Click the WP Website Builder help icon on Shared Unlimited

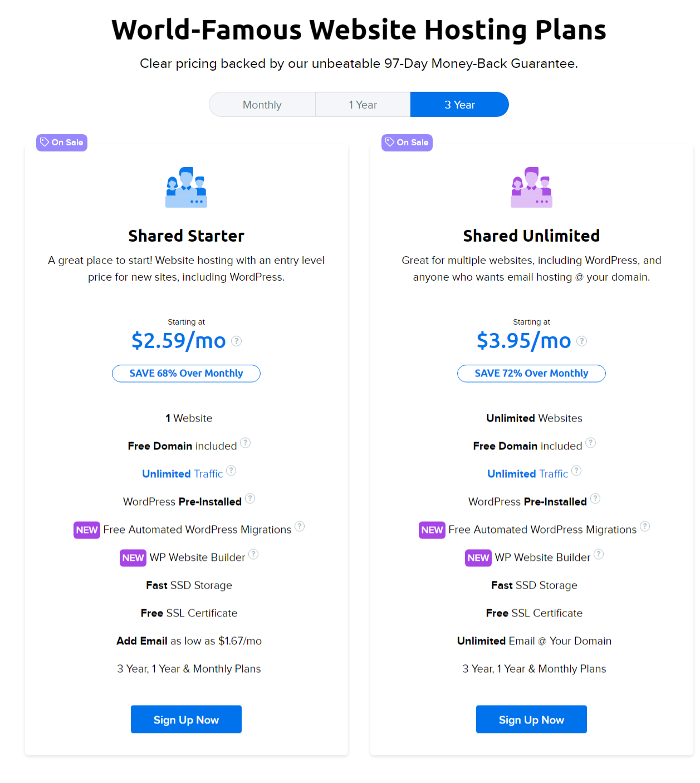click(599, 555)
